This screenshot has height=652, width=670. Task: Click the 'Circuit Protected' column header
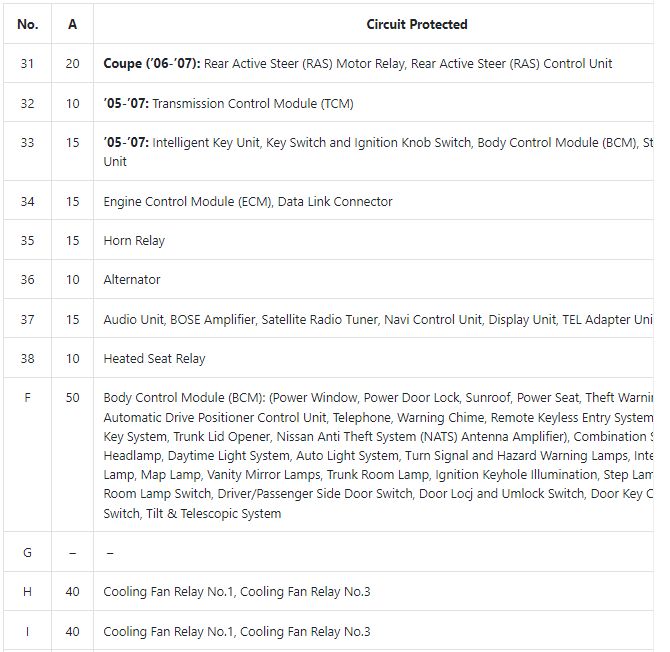[x=417, y=24]
